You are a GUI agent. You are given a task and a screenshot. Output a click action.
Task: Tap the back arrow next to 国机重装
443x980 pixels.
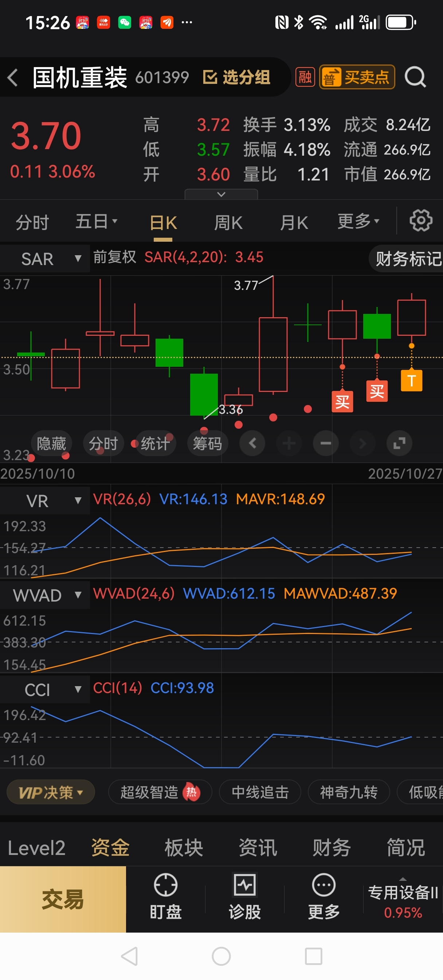pos(12,78)
